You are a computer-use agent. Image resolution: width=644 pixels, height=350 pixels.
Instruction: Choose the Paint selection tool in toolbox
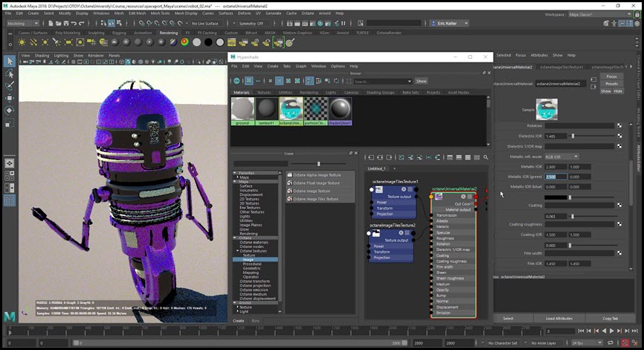[10, 86]
